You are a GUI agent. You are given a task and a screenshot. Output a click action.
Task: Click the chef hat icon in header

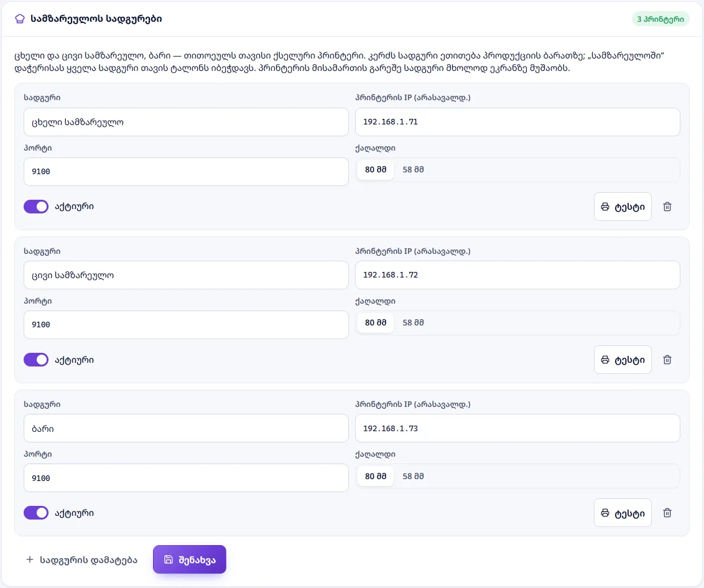(20, 19)
